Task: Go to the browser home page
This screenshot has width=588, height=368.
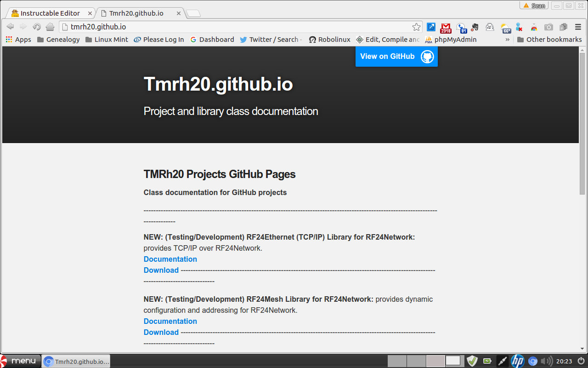Action: (x=50, y=27)
